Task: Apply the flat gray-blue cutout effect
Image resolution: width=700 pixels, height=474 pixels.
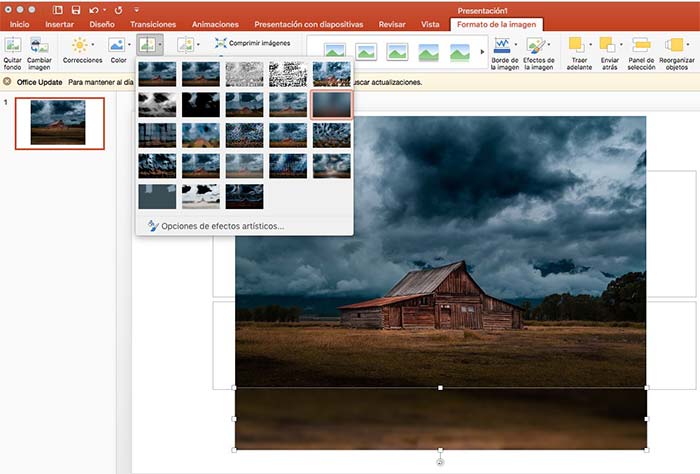Action: point(157,196)
